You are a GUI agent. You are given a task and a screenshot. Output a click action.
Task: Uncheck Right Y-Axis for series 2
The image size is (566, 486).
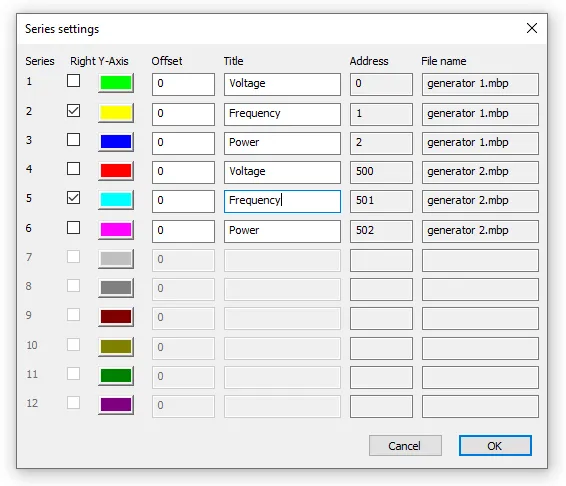tap(73, 110)
